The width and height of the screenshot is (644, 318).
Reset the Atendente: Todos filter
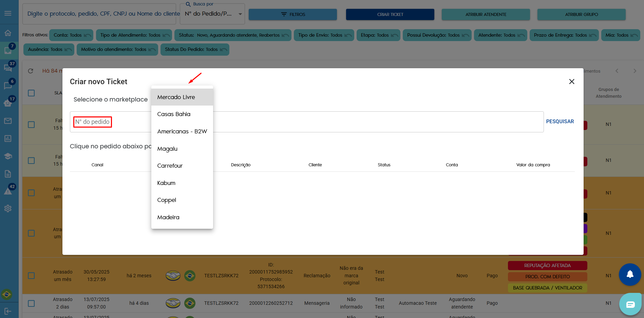521,35
